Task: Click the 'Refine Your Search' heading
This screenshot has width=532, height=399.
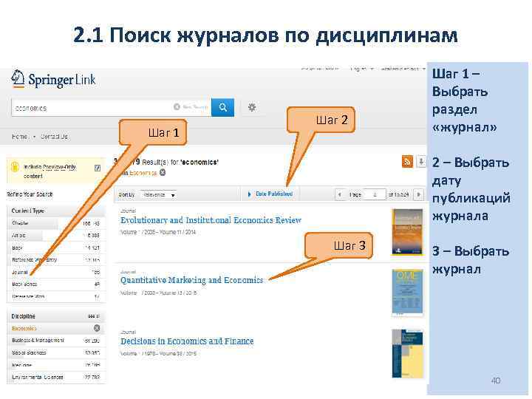Action: [30, 194]
